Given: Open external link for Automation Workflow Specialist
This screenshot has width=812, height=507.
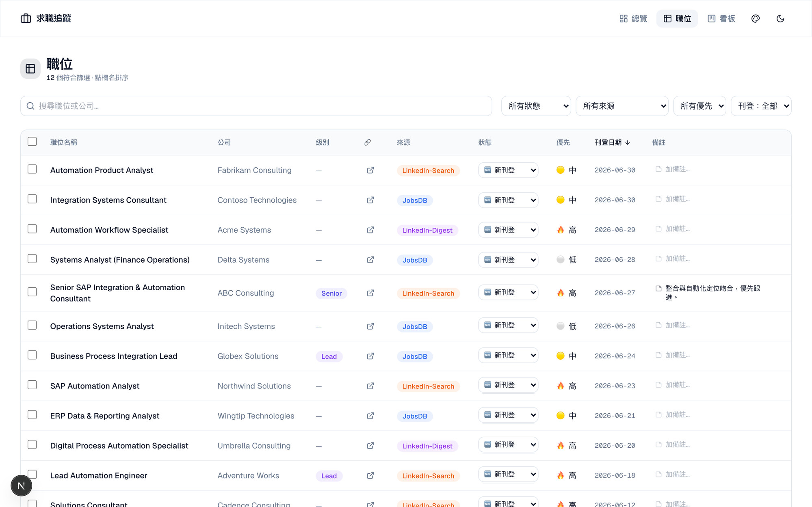Looking at the screenshot, I should point(370,230).
